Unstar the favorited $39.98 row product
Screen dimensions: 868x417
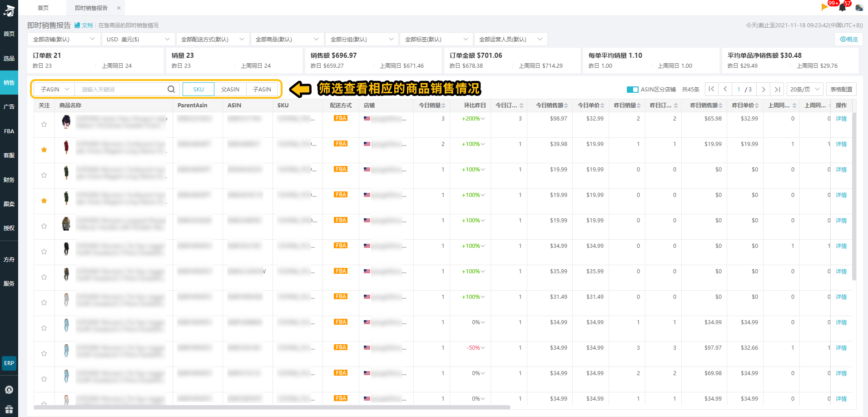[x=44, y=150]
